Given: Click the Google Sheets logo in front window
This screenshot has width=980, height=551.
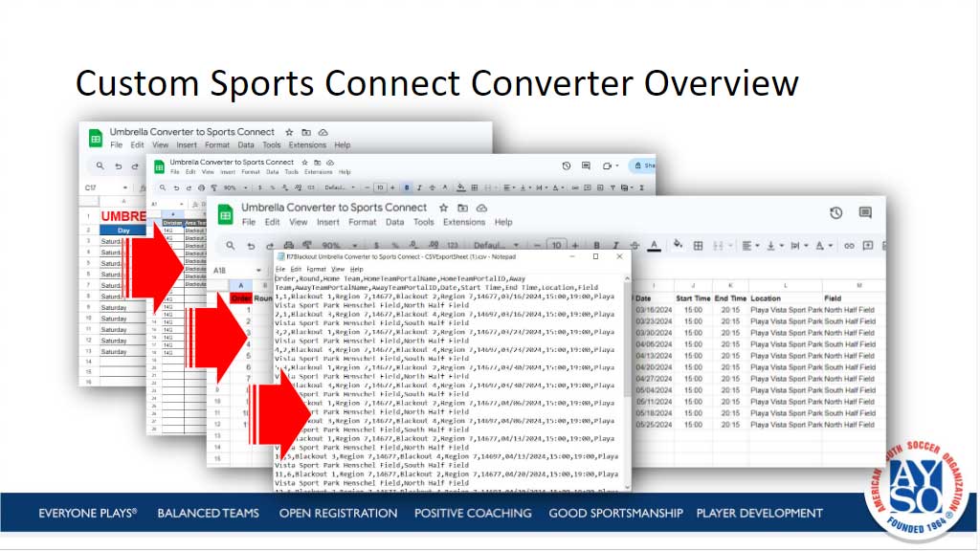Looking at the screenshot, I should pos(222,214).
